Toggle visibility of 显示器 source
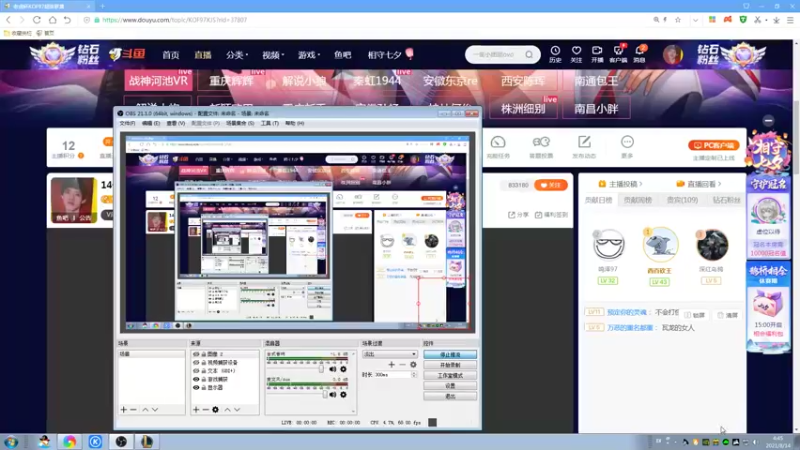 [196, 388]
